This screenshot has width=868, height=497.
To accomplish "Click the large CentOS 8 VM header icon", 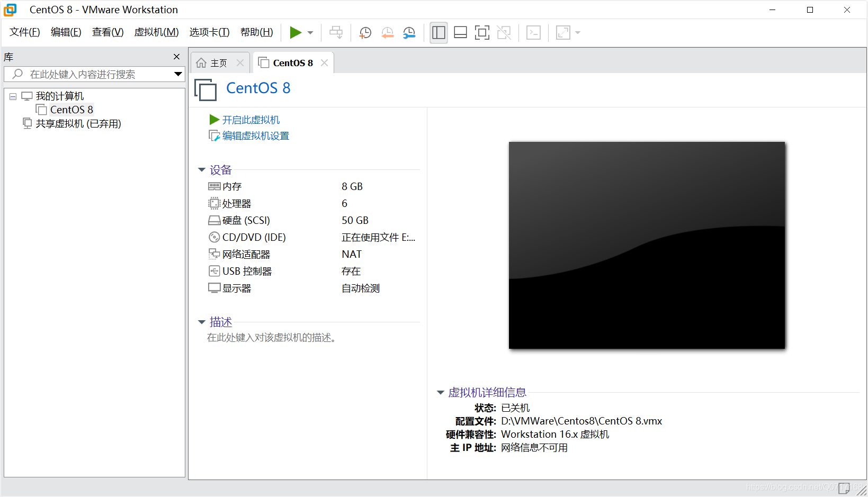I will point(205,89).
